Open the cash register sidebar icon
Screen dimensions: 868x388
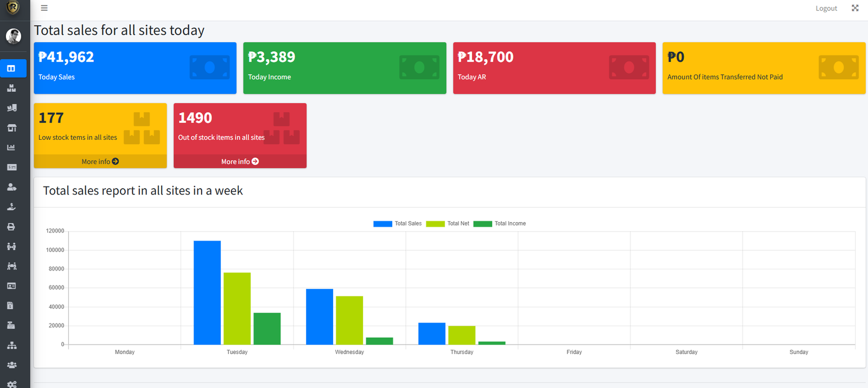tap(11, 325)
